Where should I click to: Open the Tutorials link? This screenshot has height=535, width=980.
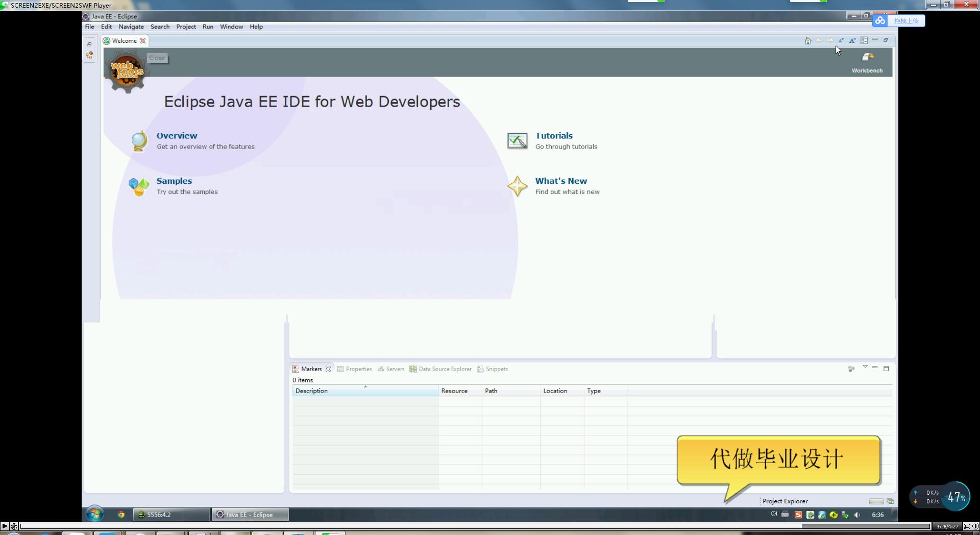[554, 136]
